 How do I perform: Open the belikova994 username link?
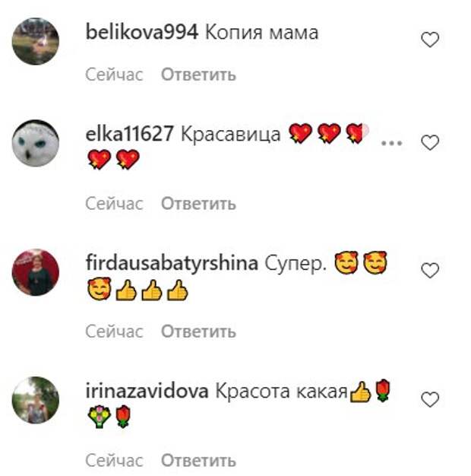[142, 32]
